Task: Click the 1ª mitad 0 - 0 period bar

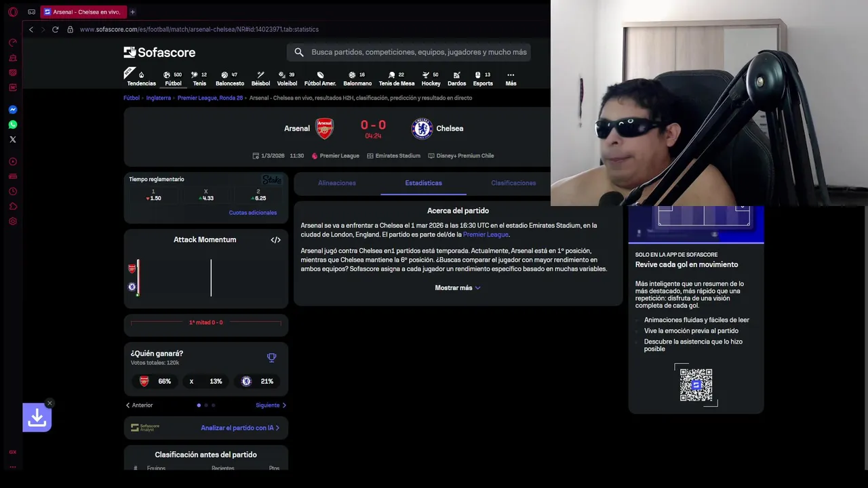Action: coord(206,323)
